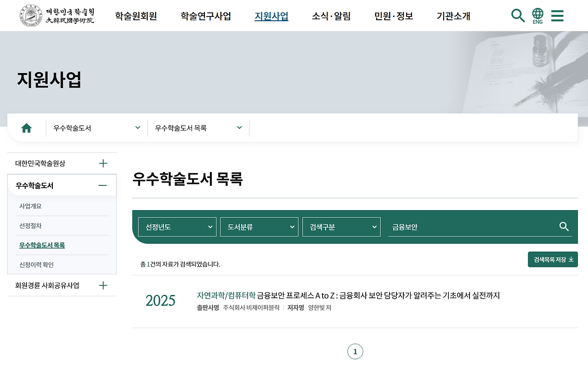This screenshot has height=373, width=588.
Task: Select 지원사업 in the top navigation
Action: (271, 15)
